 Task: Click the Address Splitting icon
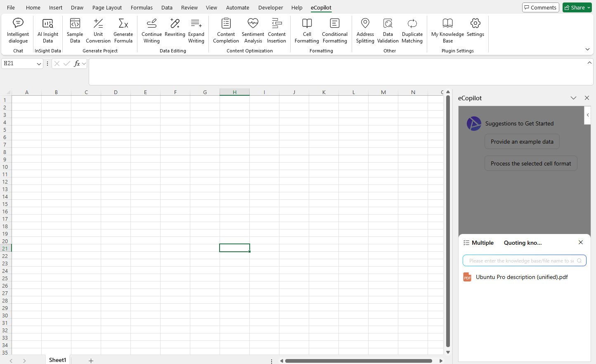pos(365,30)
